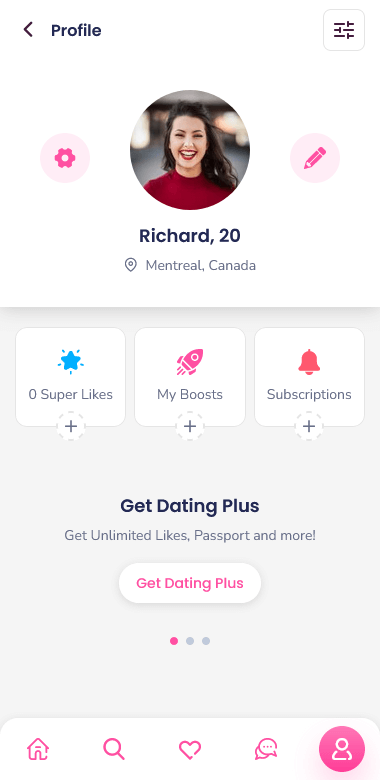Open the Subscriptions card
The height and width of the screenshot is (780, 380).
(x=309, y=377)
